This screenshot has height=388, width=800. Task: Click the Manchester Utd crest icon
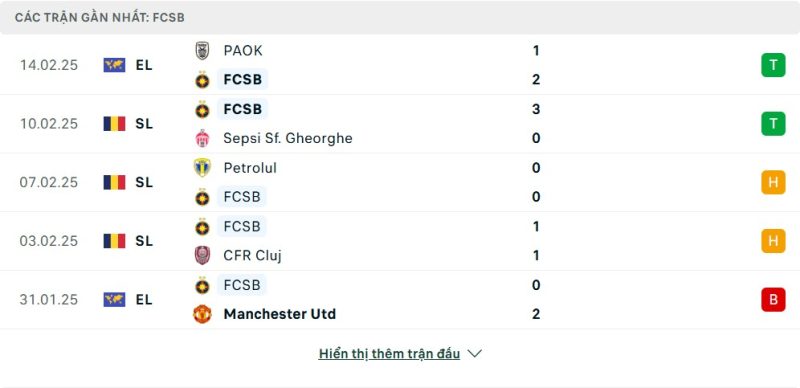pos(202,314)
